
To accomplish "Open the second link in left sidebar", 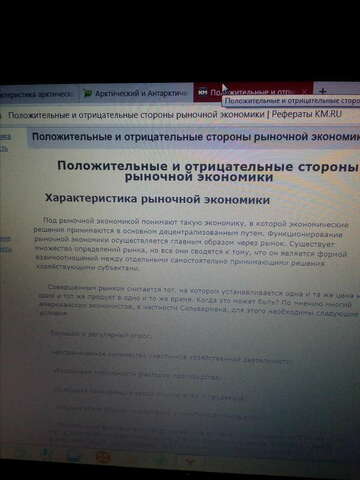I will [x=4, y=149].
